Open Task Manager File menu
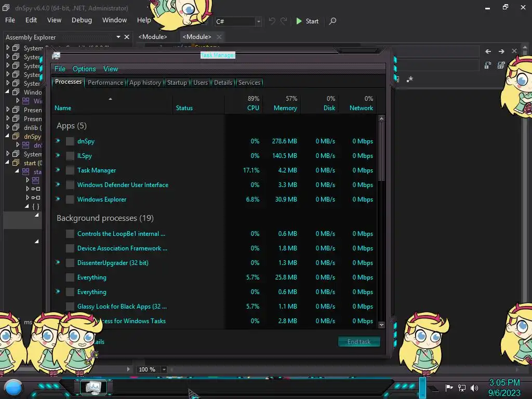The width and height of the screenshot is (532, 399). (x=60, y=69)
